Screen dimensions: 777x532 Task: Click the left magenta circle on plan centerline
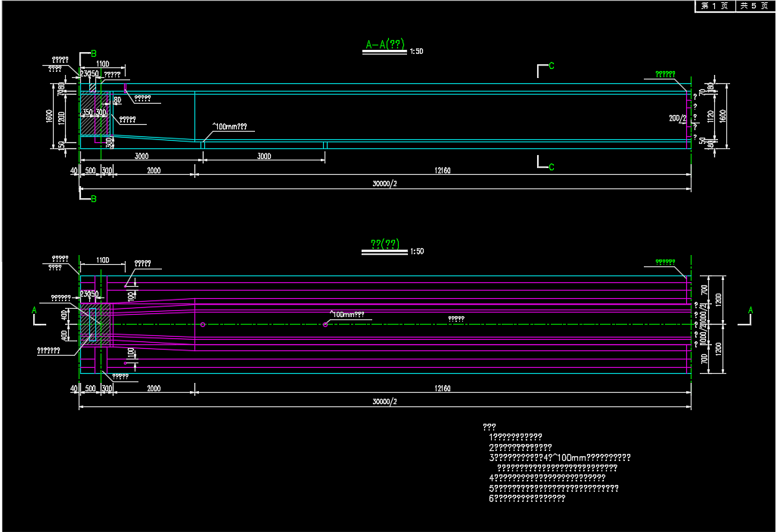click(203, 325)
